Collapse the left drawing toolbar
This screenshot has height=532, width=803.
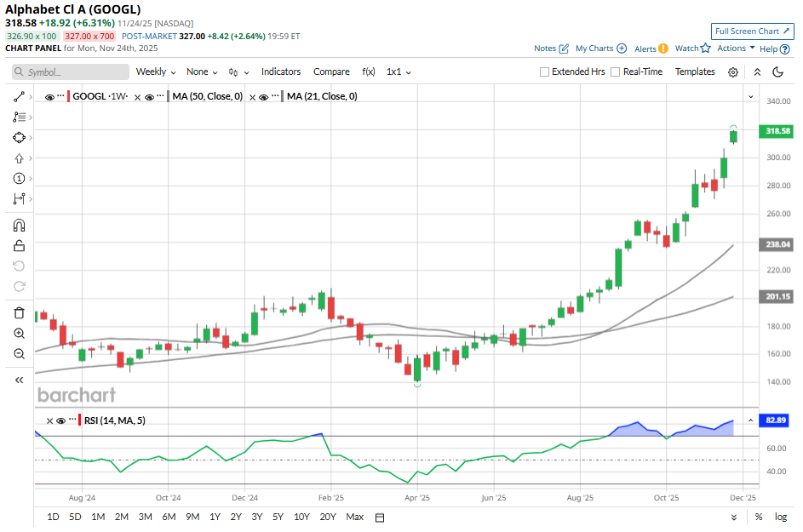[19, 380]
